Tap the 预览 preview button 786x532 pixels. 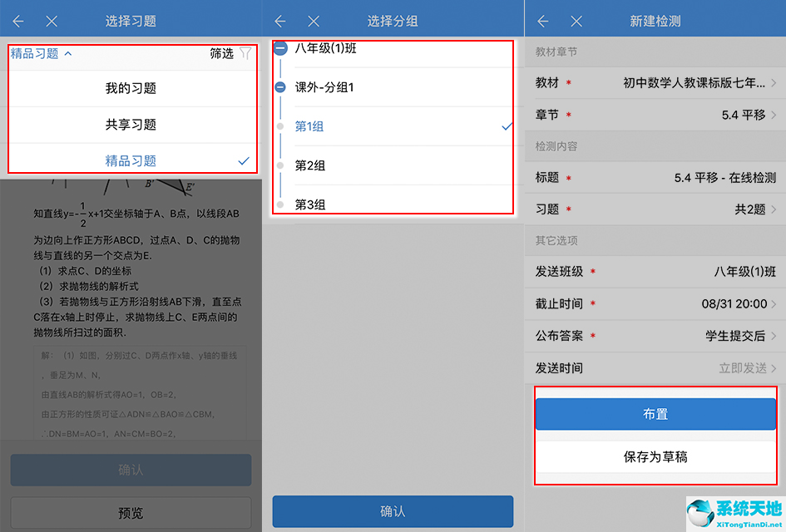131,512
